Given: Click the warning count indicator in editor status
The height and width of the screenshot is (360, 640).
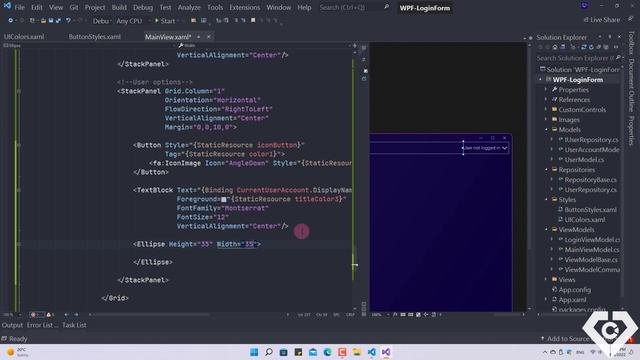Looking at the screenshot, I should pyautogui.click(x=50, y=315).
